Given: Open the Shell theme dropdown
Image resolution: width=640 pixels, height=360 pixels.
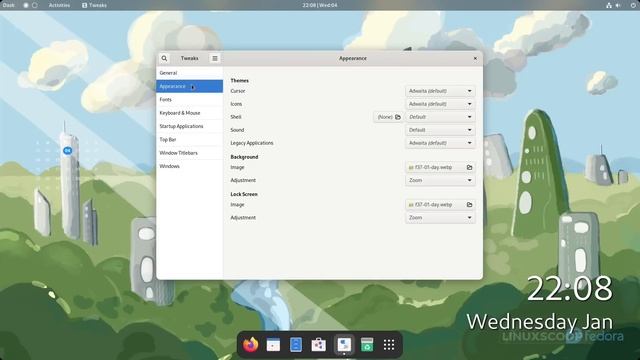Looking at the screenshot, I should click(x=440, y=117).
